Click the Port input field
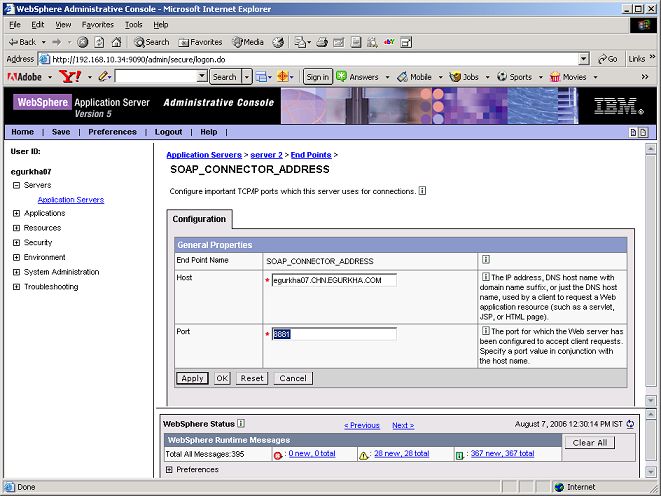 [x=334, y=334]
